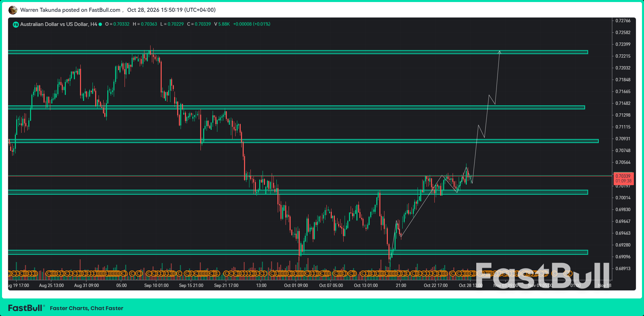Click the time axis label Sep 10 01:00

[156, 286]
